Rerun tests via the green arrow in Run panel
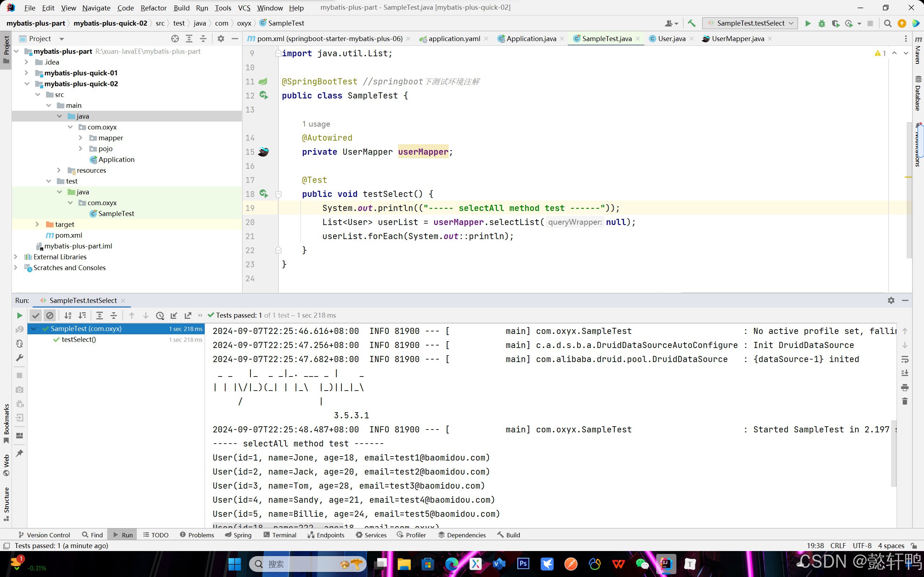Screen dimensions: 924x577 click(19, 315)
